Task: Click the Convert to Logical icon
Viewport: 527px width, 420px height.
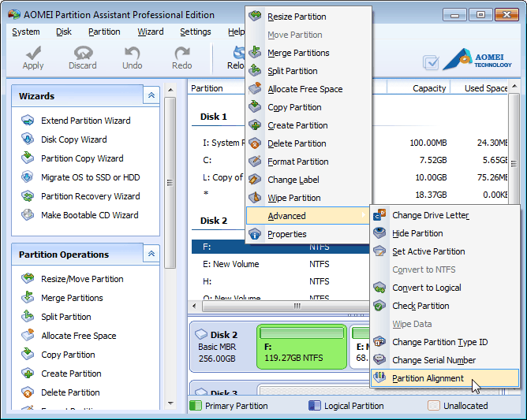Action: [x=379, y=288]
